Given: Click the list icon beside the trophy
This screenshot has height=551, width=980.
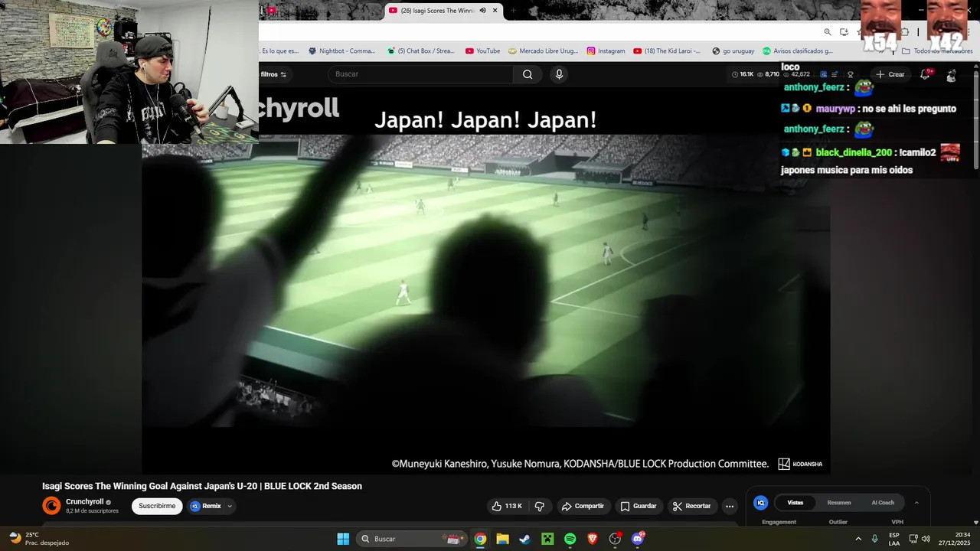Looking at the screenshot, I should 835,74.
